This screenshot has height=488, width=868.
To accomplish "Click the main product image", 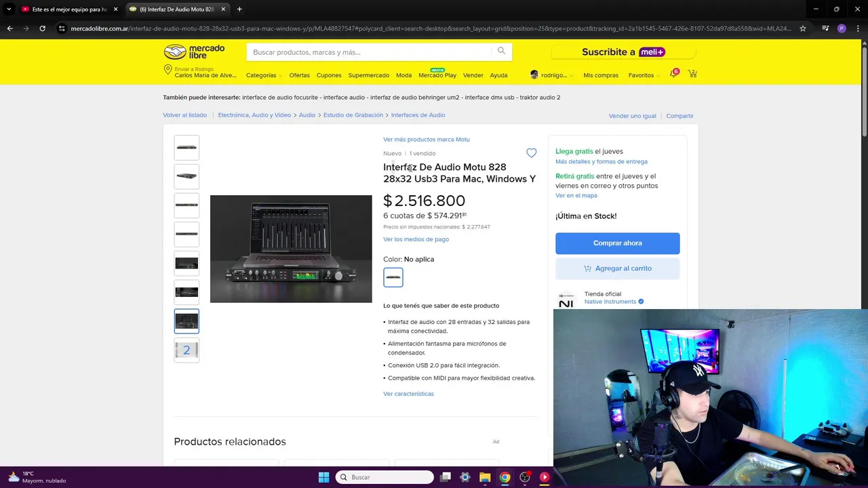I will [291, 249].
